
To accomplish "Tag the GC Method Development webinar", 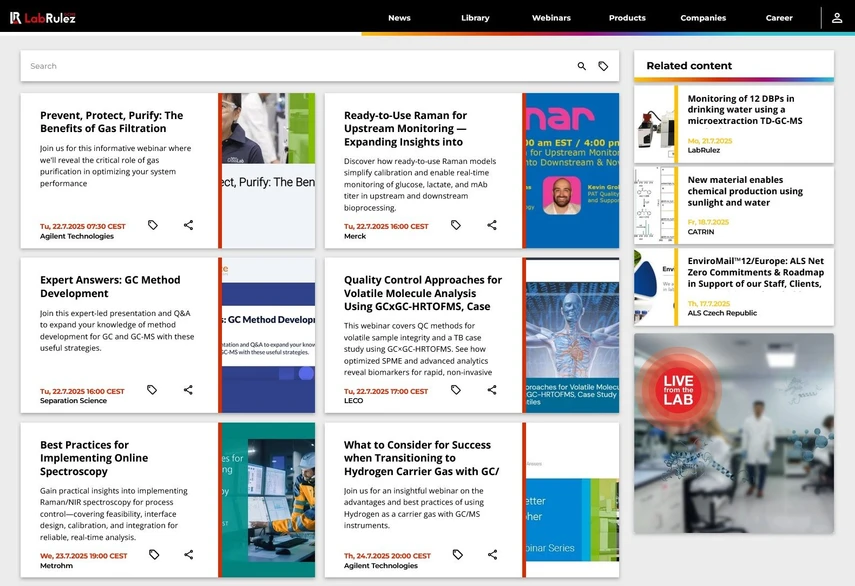I will [x=152, y=390].
